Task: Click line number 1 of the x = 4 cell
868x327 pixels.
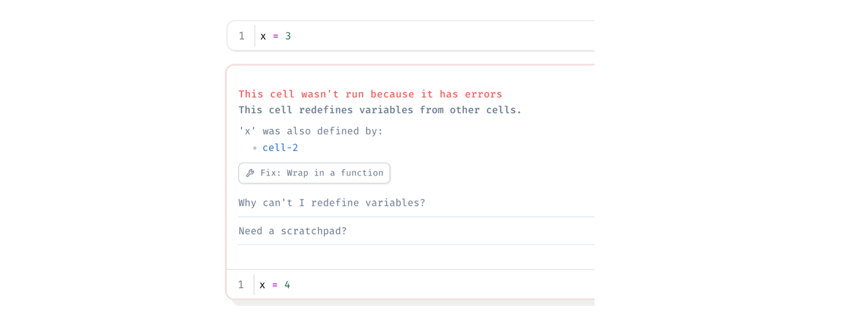Action: pyautogui.click(x=241, y=285)
